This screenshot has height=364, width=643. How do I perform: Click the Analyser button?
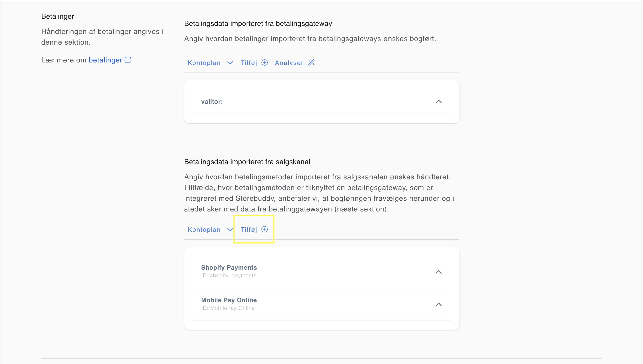click(x=295, y=62)
